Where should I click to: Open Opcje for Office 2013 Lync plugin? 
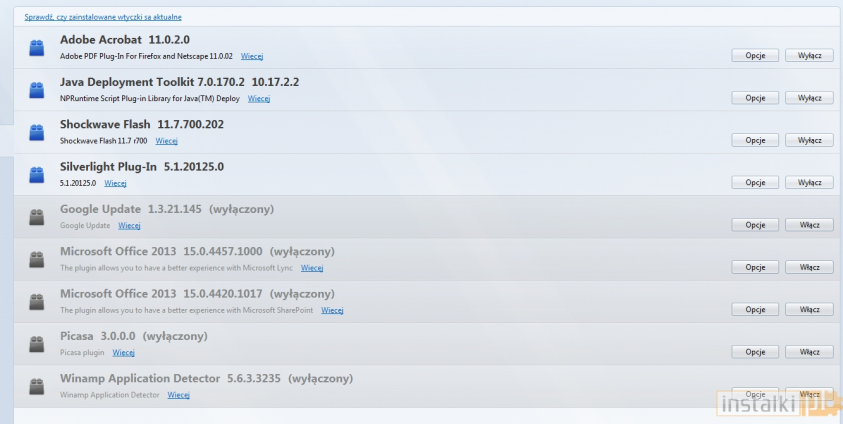755,267
